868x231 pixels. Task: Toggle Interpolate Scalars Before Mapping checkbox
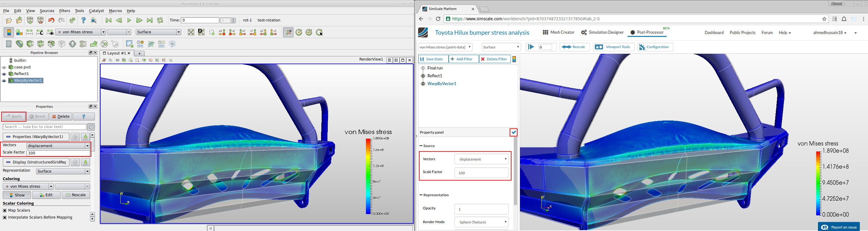tap(5, 218)
